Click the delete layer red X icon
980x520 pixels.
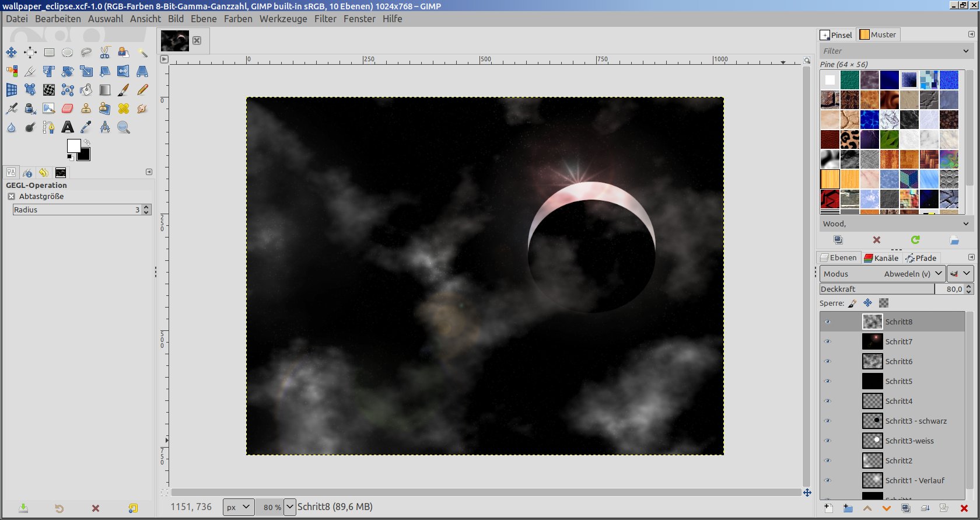coord(964,508)
